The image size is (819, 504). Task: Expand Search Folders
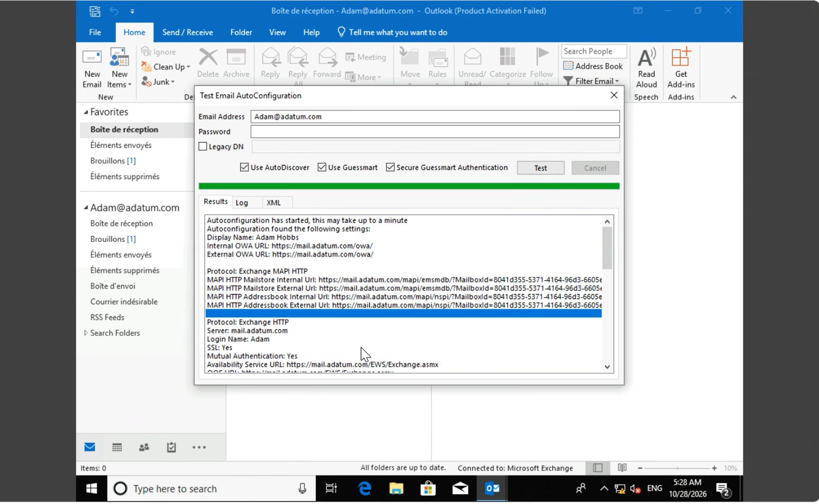pos(86,333)
